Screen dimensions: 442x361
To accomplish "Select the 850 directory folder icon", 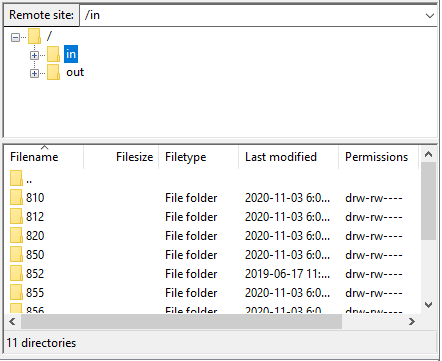I will tap(16, 254).
